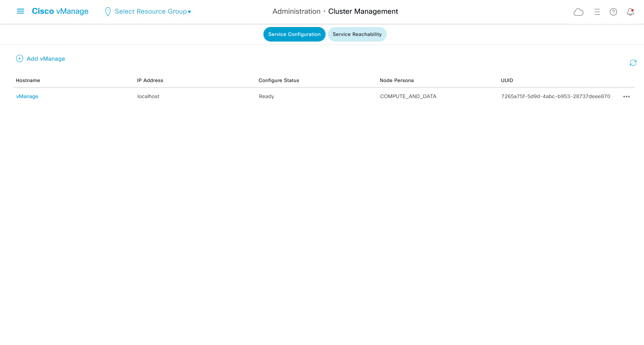This screenshot has height=345, width=644.
Task: Open the task list icon
Action: [x=596, y=12]
